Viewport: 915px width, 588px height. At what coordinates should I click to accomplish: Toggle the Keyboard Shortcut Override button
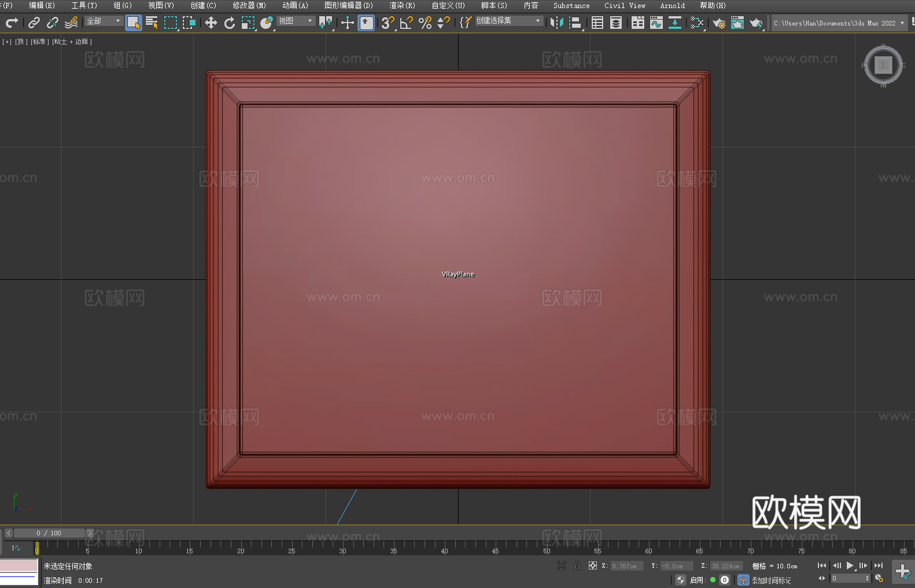coord(366,23)
